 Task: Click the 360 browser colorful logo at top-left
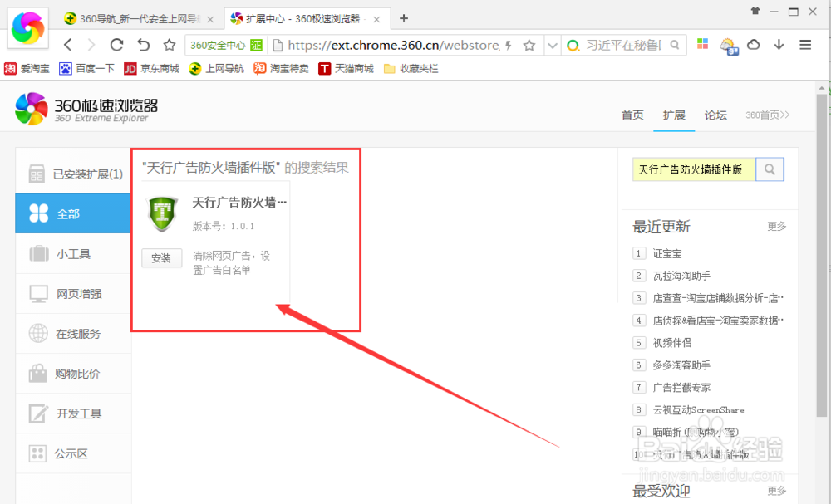(27, 27)
